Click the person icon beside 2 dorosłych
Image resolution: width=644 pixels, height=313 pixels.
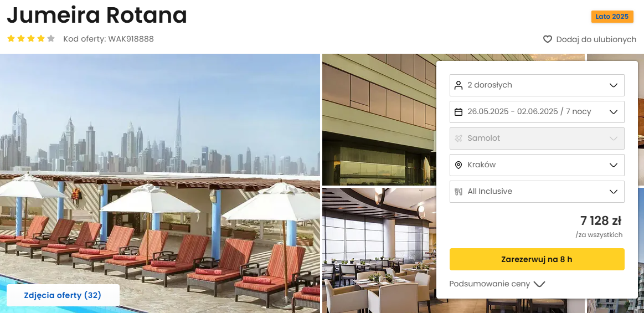(x=458, y=85)
